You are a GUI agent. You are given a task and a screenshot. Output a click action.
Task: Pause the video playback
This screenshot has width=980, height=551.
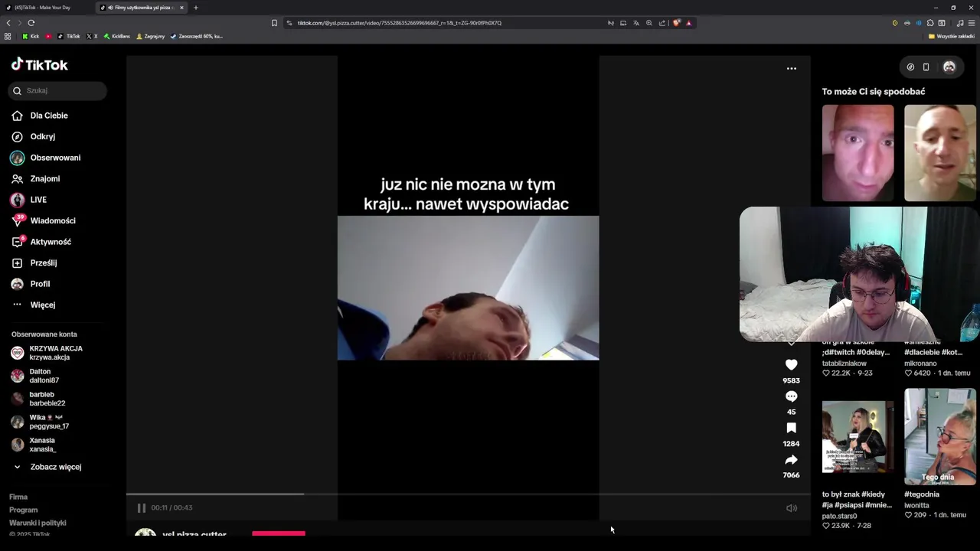tap(142, 508)
